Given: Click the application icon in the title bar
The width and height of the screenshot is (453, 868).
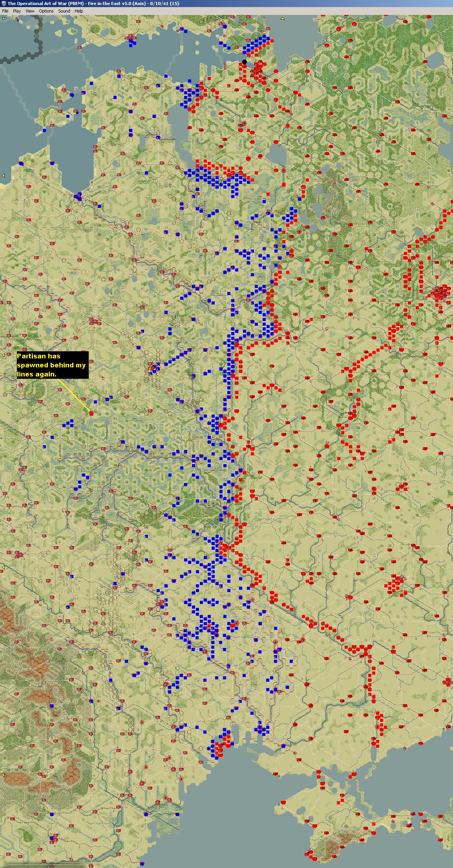Looking at the screenshot, I should click(x=4, y=4).
